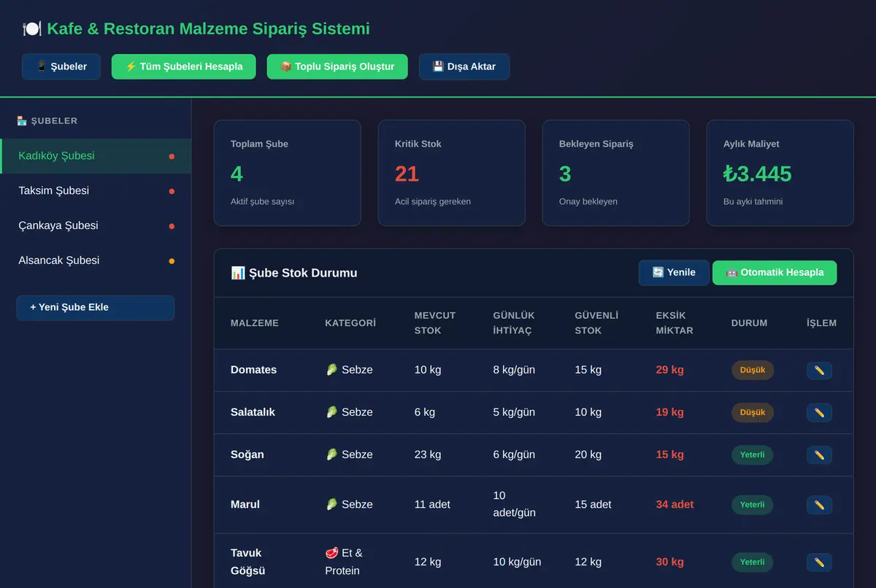
Task: Click the KATEGORİ column header
Action: [350, 323]
